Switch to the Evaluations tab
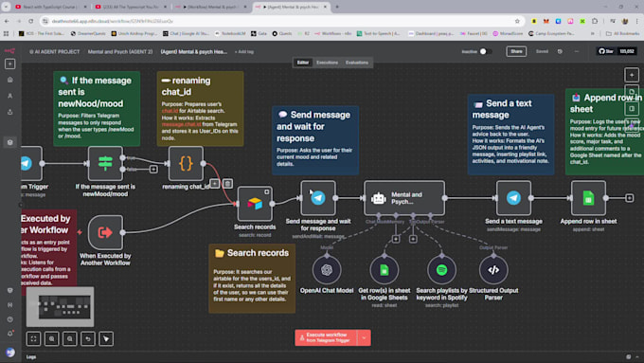Image resolution: width=644 pixels, height=363 pixels. coord(356,63)
